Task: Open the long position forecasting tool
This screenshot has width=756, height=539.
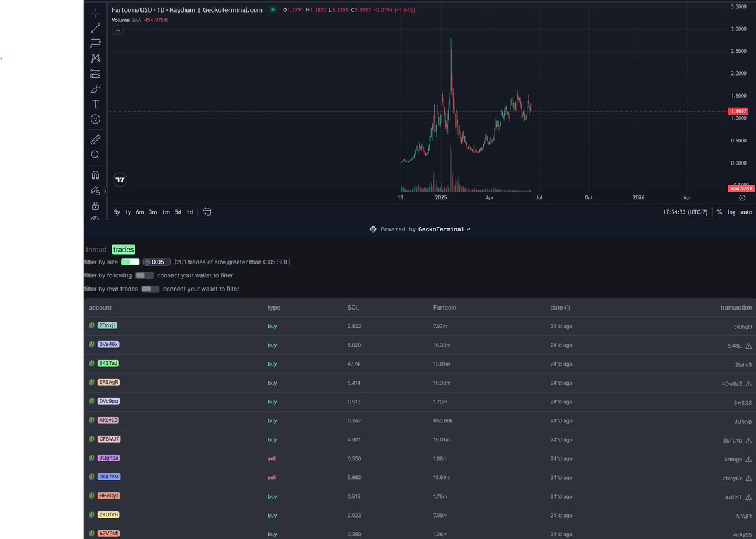Action: tap(95, 73)
